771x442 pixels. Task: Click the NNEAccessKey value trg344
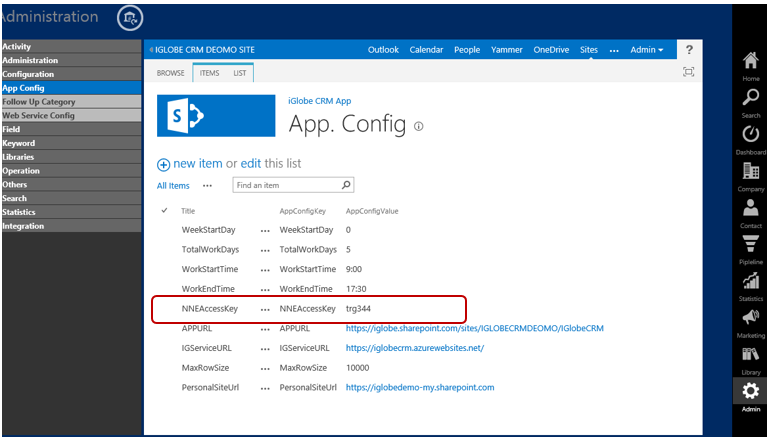[x=358, y=308]
